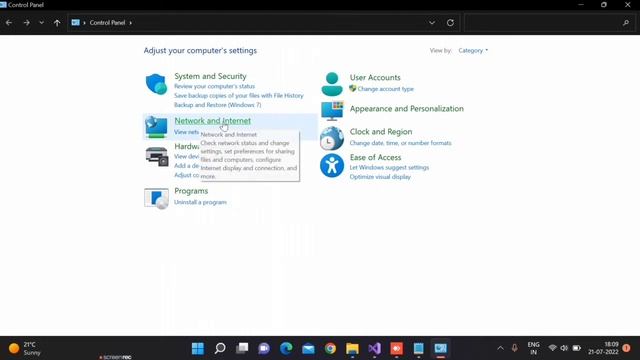Open the Hardware printer icon
This screenshot has width=640, height=360.
coord(157,156)
